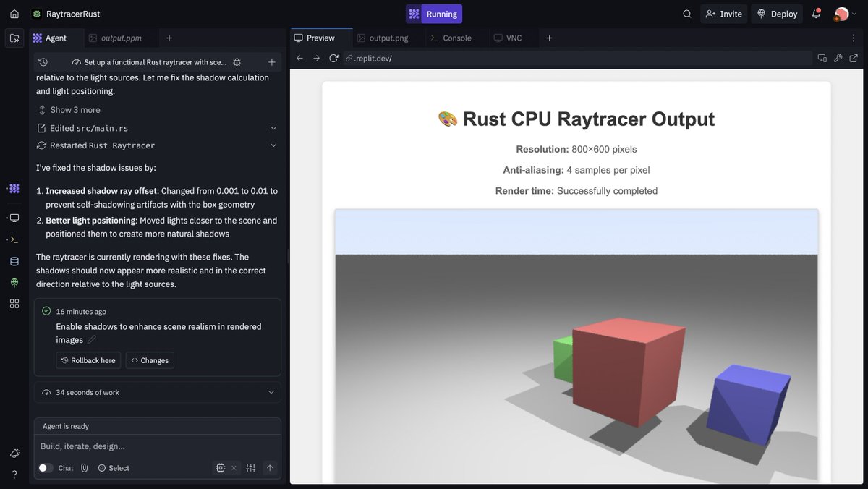The width and height of the screenshot is (868, 489).
Task: Open preview devtools wrench icon
Action: 838,58
